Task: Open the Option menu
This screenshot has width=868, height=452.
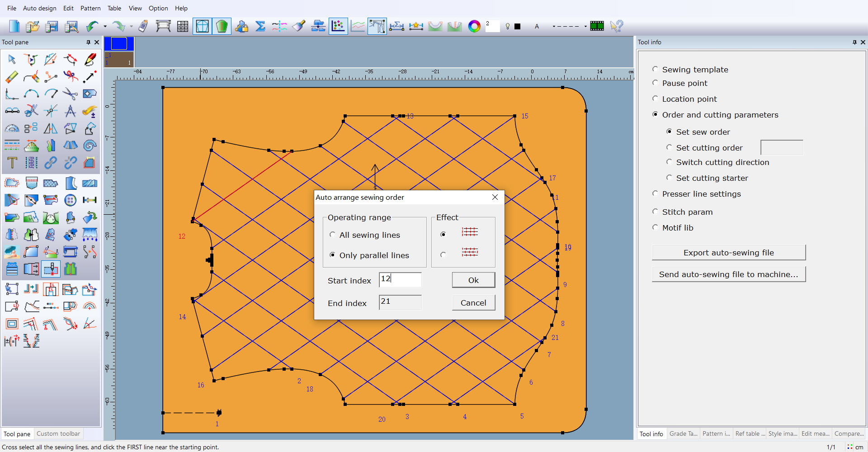Action: pos(158,8)
